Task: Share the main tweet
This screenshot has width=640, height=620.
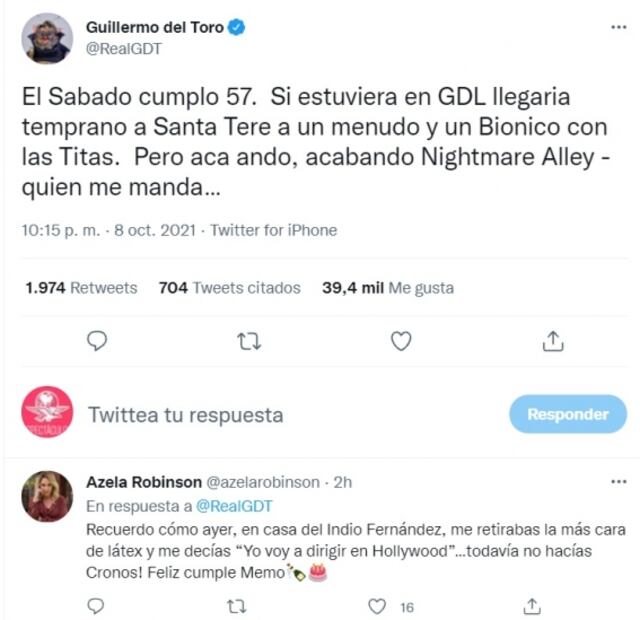Action: point(552,341)
